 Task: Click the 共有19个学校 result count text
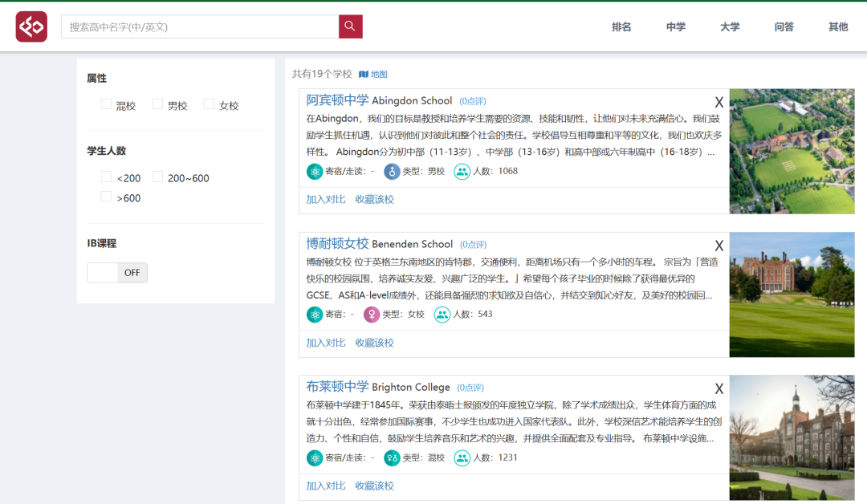point(322,74)
